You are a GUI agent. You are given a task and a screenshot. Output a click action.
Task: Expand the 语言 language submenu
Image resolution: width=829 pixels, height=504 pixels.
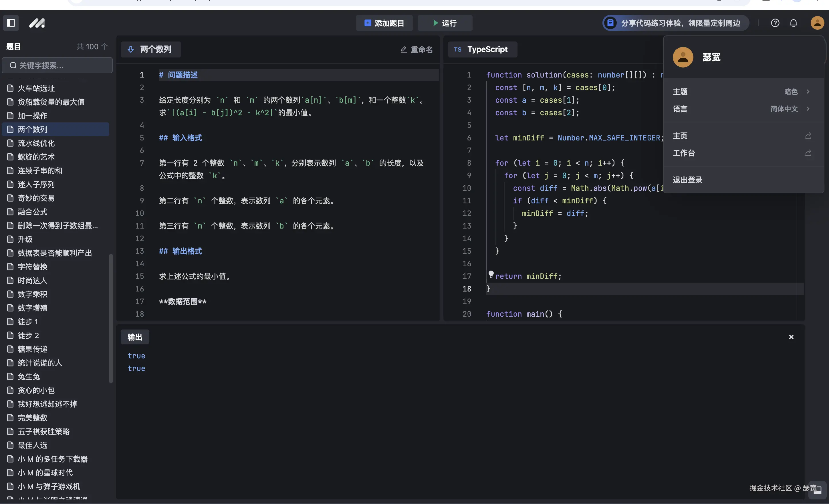pos(808,109)
